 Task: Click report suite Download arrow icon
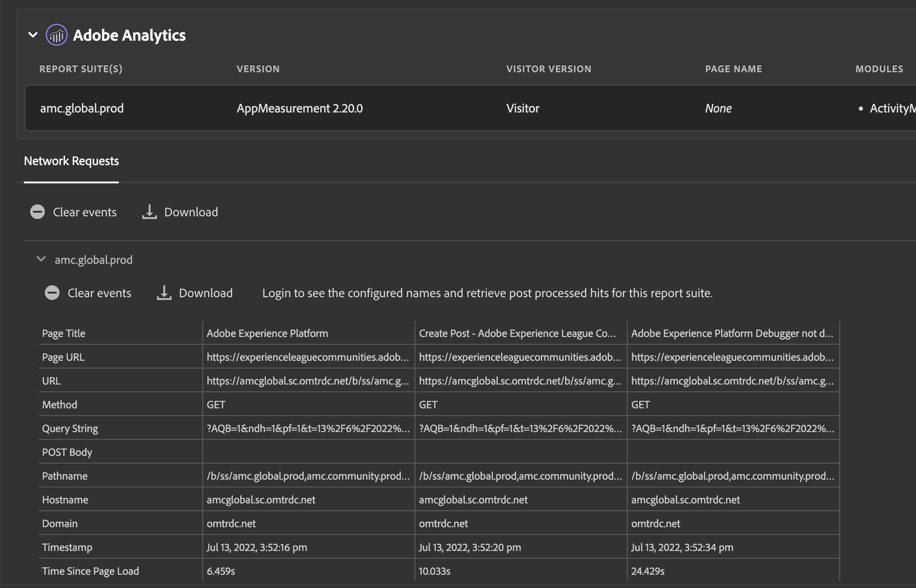coord(164,293)
